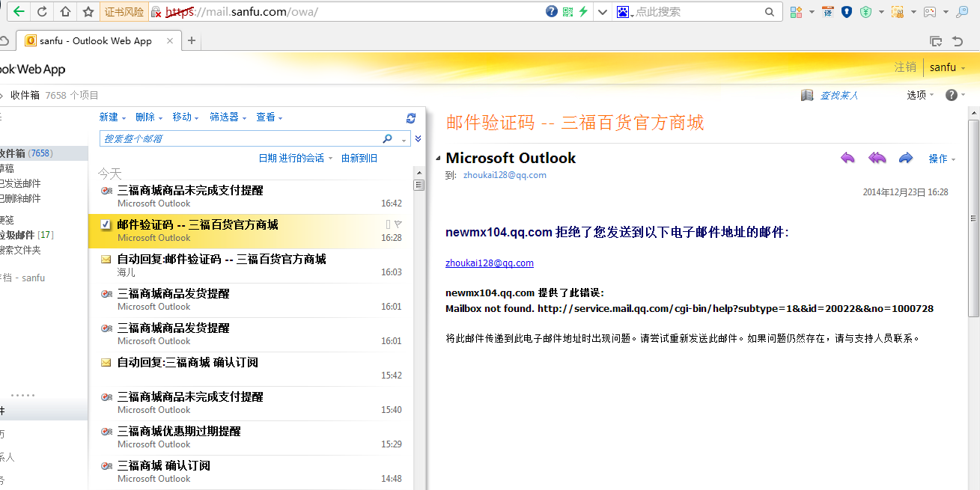Open the green QR code icon
This screenshot has height=490, width=980.
(567, 11)
